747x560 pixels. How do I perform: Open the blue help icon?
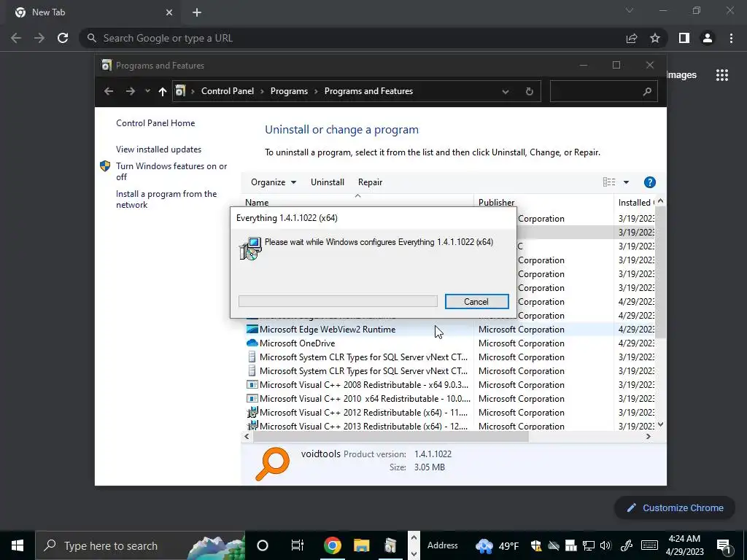pyautogui.click(x=649, y=182)
